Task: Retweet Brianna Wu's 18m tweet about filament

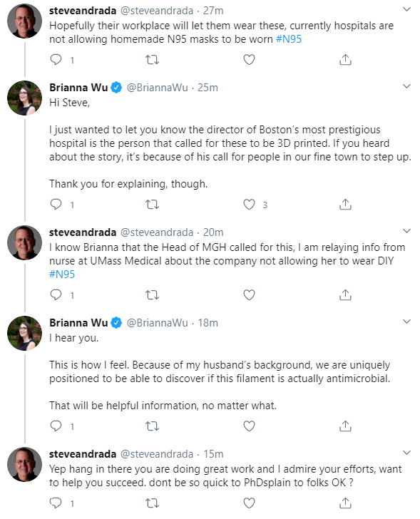Action: coord(153,426)
